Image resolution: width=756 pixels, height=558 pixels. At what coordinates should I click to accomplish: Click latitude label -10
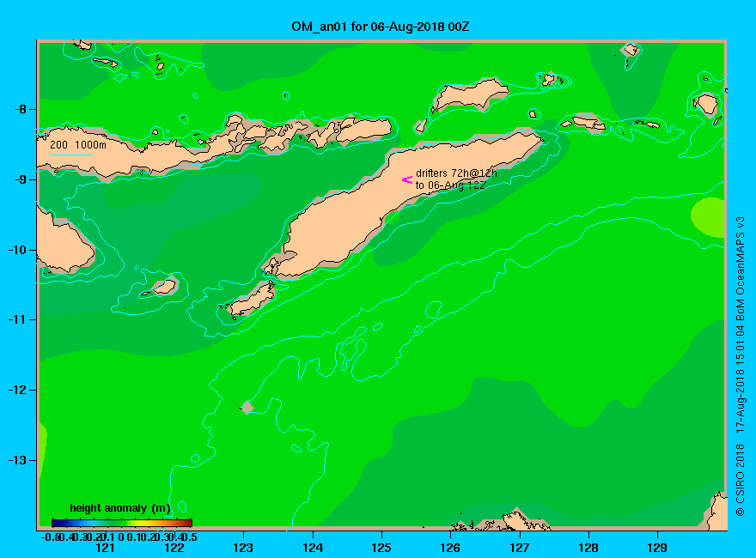tap(17, 250)
